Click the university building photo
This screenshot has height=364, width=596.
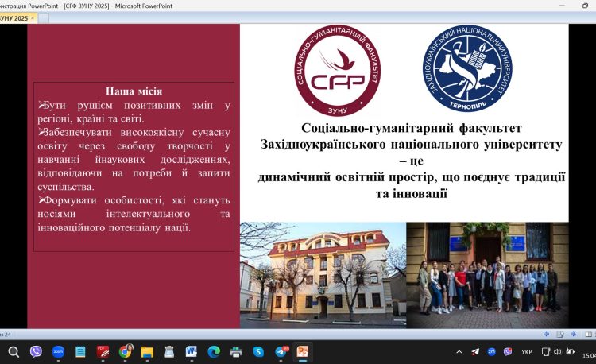click(323, 275)
